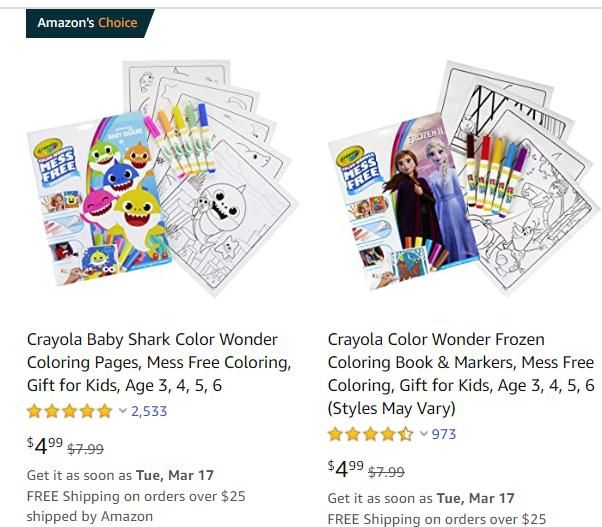Click the Amazon's Choice badge

tap(88, 23)
